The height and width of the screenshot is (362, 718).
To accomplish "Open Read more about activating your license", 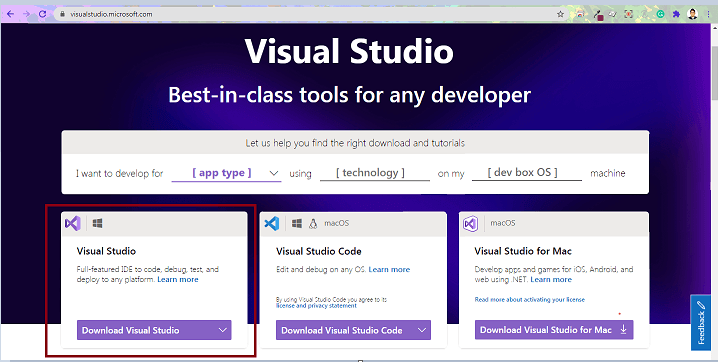I will click(x=529, y=299).
